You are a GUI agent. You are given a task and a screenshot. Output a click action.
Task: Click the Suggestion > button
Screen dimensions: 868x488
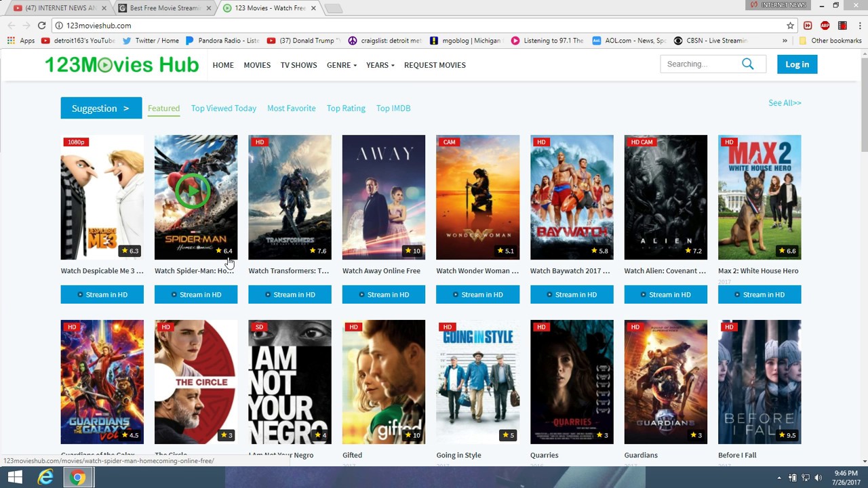[101, 108]
